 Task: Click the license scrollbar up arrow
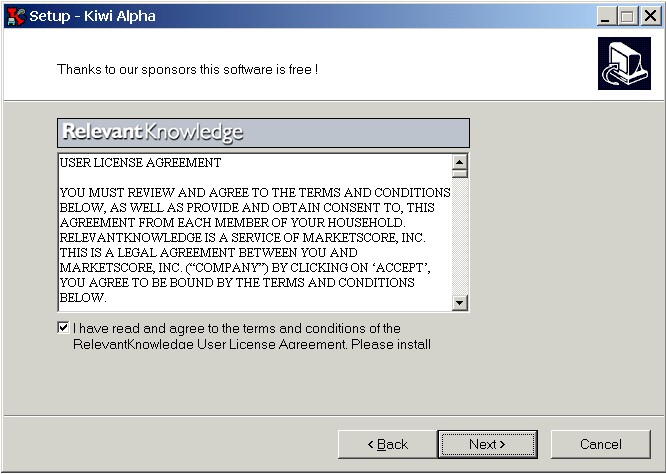pyautogui.click(x=460, y=162)
